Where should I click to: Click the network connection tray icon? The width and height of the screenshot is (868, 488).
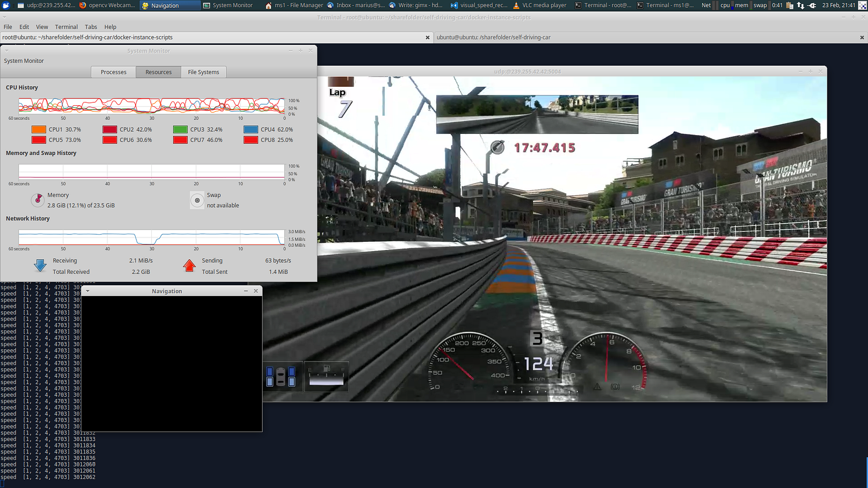pyautogui.click(x=800, y=5)
